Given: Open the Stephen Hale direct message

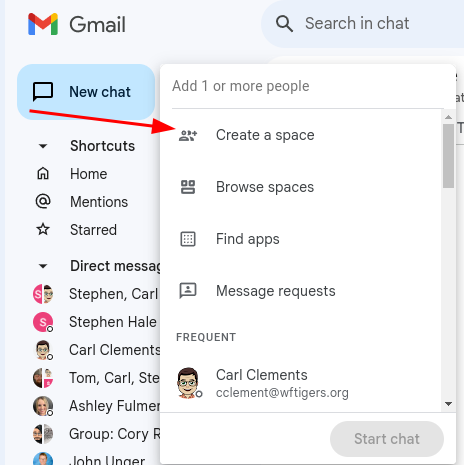Looking at the screenshot, I should pos(95,322).
